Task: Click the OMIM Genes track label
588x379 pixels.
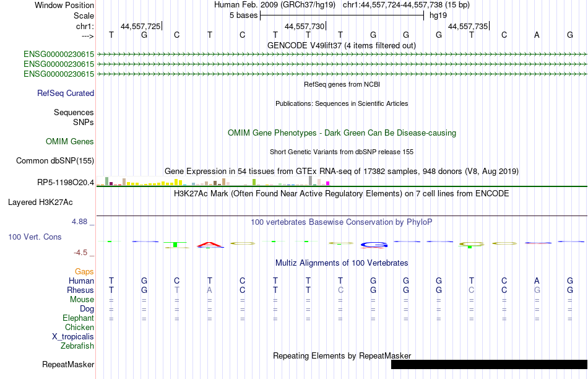Action: (x=70, y=141)
